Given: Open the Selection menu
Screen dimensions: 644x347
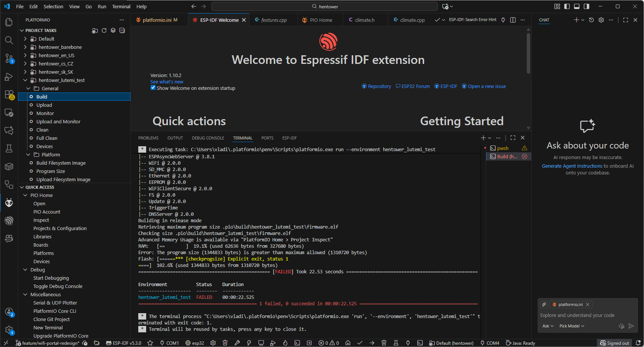Looking at the screenshot, I should [x=53, y=6].
